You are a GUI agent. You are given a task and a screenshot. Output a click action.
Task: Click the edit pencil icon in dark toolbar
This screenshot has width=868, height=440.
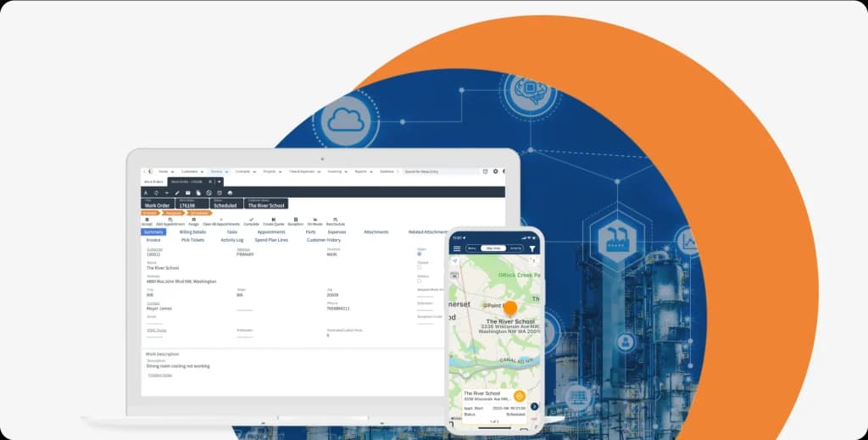[x=177, y=192]
